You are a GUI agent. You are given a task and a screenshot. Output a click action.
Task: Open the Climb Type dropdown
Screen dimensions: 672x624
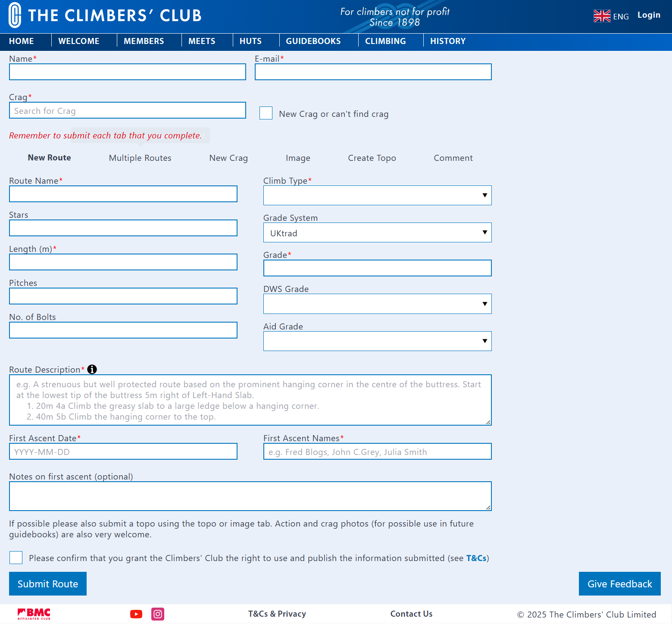[x=377, y=196]
